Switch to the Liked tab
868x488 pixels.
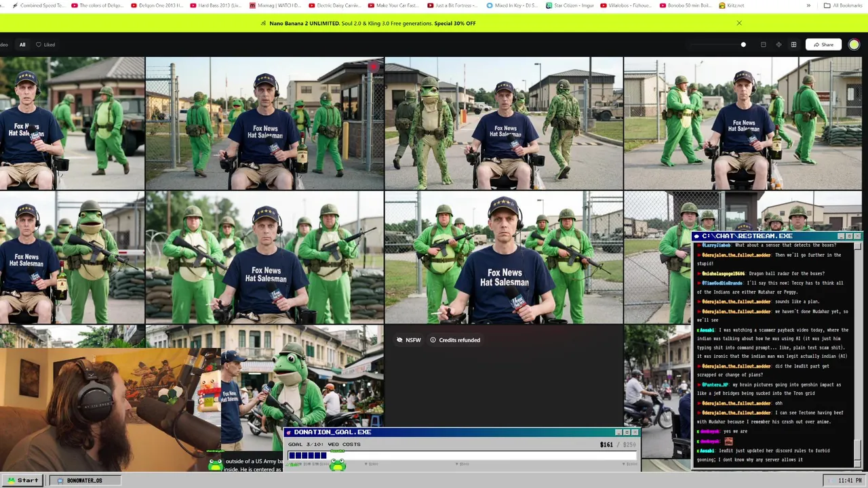[45, 45]
